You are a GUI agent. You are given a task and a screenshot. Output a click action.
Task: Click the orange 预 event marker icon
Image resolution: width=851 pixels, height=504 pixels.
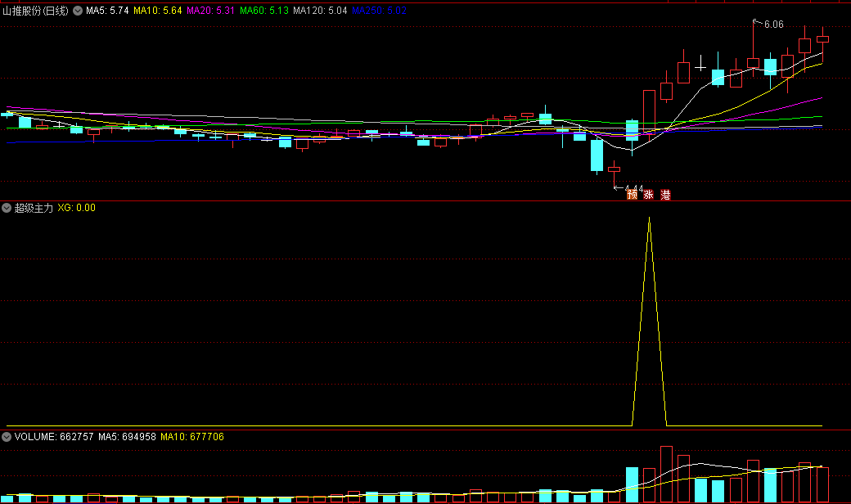tap(633, 195)
